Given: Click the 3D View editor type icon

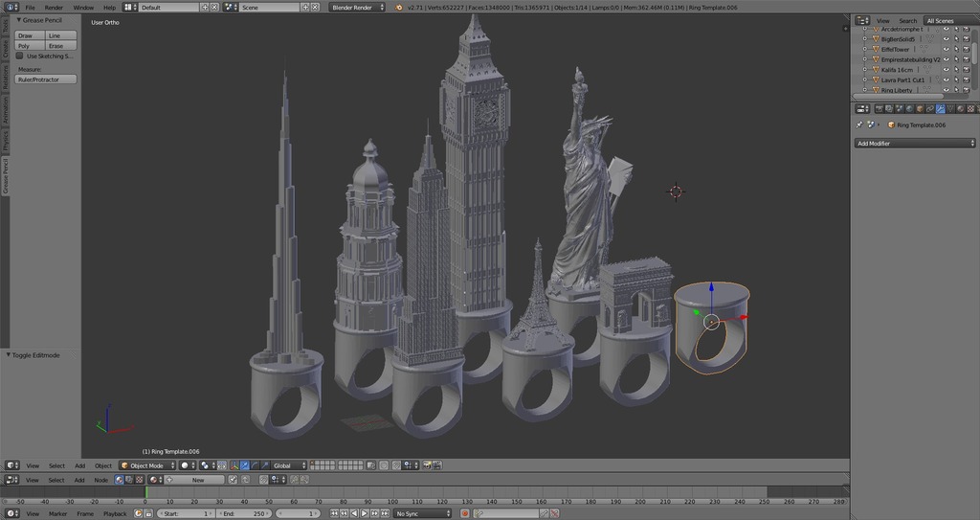Looking at the screenshot, I should (x=11, y=465).
